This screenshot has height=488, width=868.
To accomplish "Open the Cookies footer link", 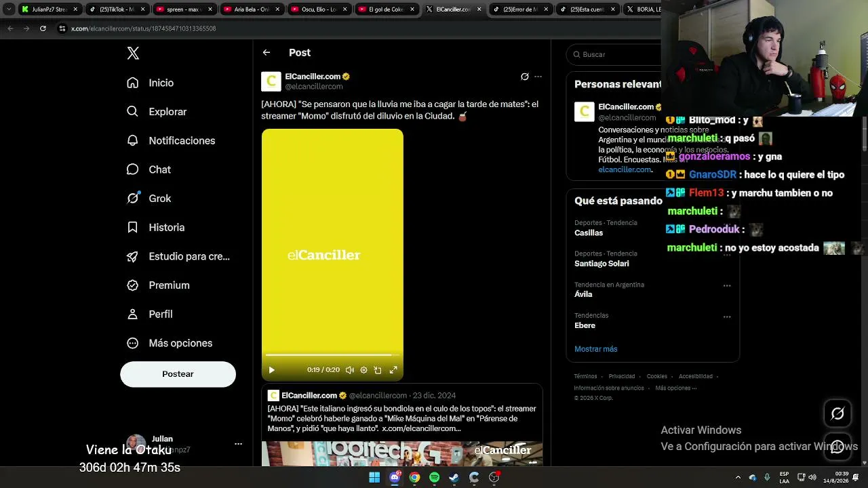I will (656, 376).
